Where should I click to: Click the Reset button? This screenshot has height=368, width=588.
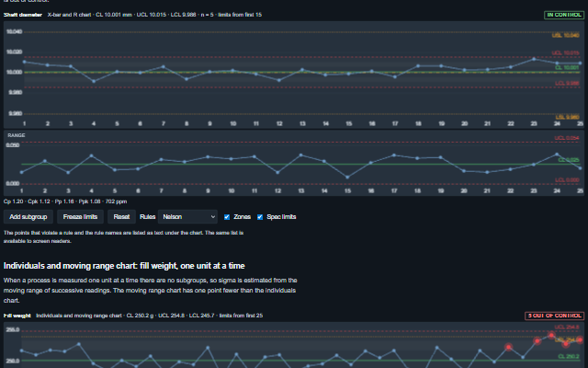121,217
